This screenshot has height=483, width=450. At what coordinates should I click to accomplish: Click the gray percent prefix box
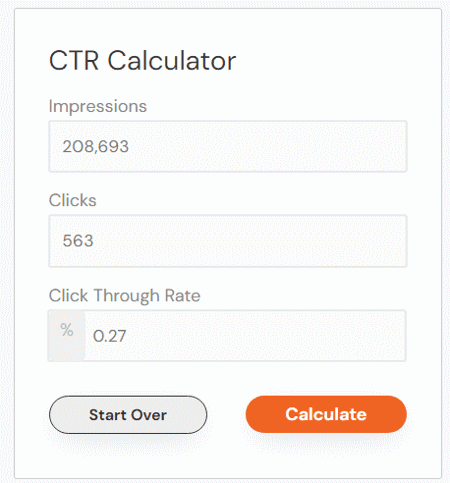coord(66,336)
